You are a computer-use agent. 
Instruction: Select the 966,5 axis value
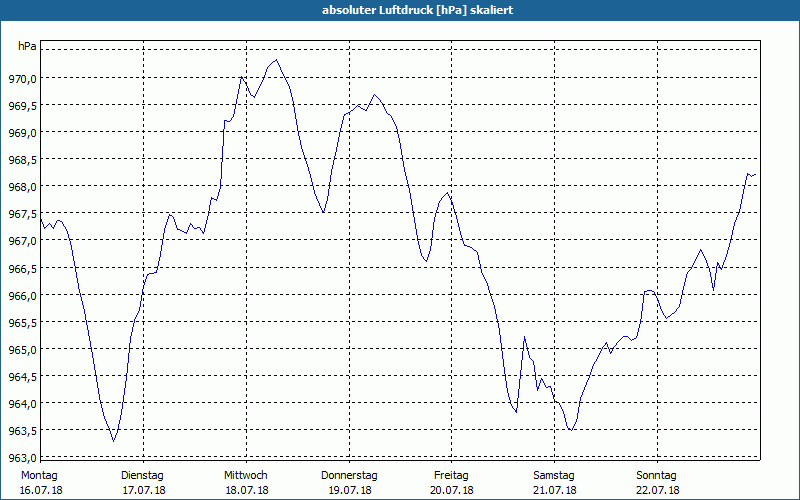(x=22, y=268)
